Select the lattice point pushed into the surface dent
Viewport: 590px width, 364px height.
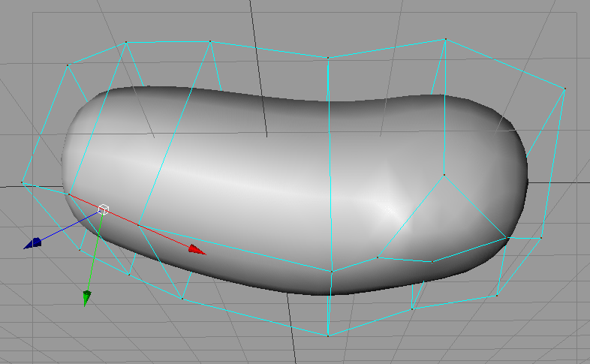tap(444, 176)
